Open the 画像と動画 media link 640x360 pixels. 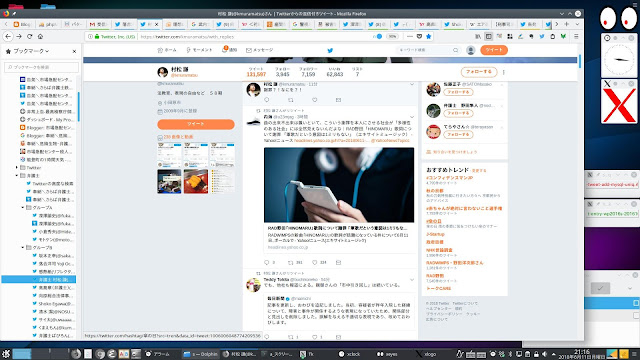pos(178,137)
